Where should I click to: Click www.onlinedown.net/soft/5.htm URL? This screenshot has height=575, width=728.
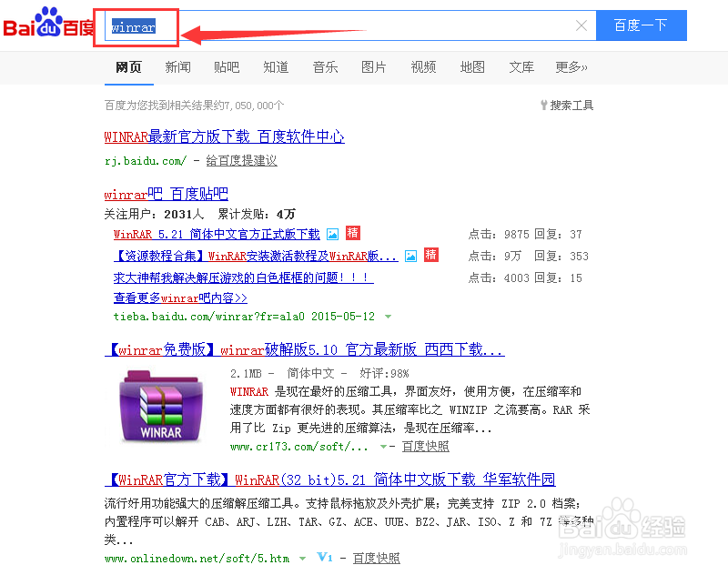tap(197, 559)
